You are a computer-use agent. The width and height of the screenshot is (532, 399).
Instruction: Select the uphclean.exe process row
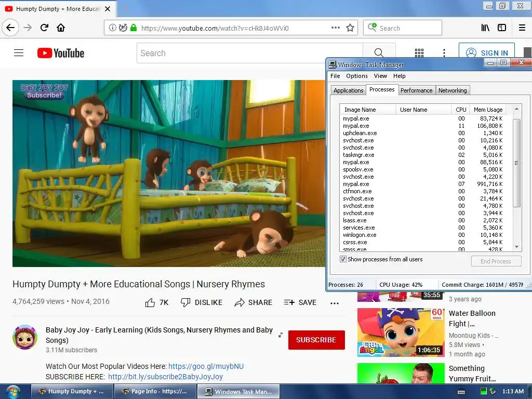click(423, 133)
